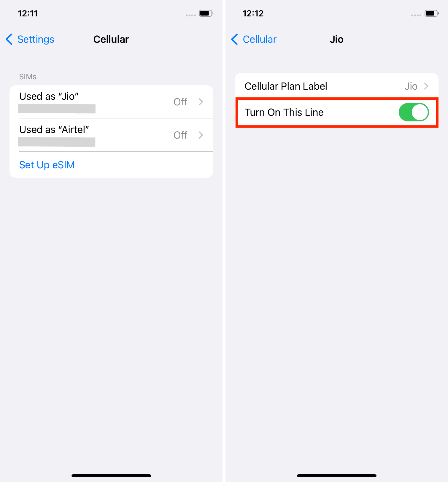Tap battery icon on right screen
The width and height of the screenshot is (448, 482).
click(432, 13)
